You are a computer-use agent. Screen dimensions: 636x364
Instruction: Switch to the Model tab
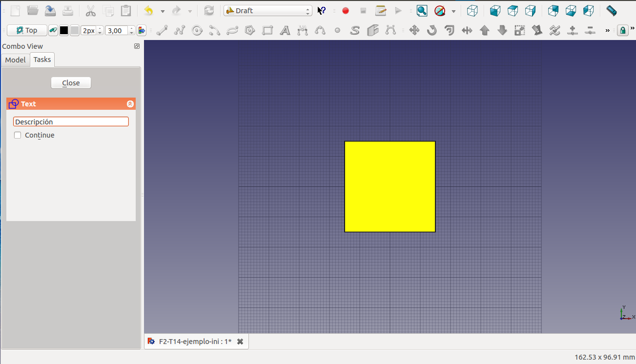(x=15, y=60)
